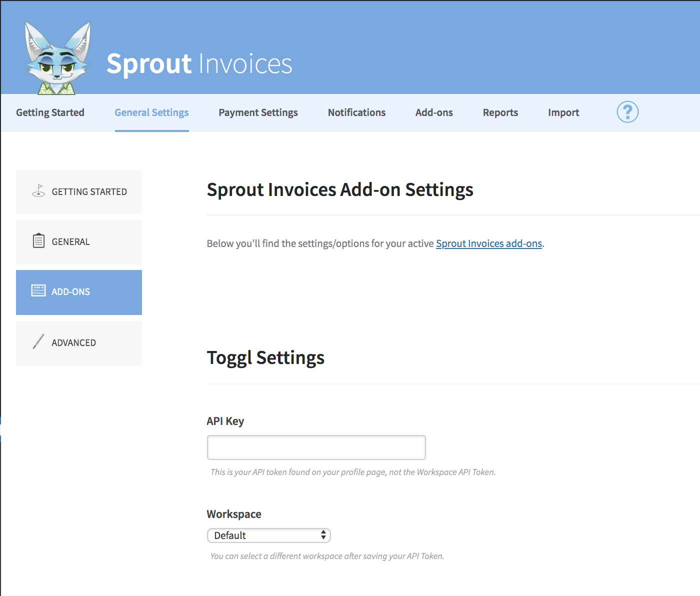The width and height of the screenshot is (700, 596).
Task: Select the GENERAL label in the sidebar
Action: point(71,242)
